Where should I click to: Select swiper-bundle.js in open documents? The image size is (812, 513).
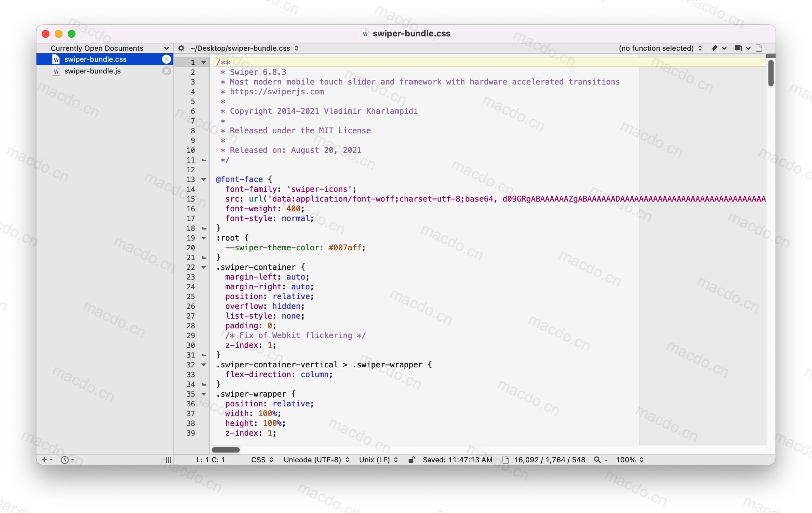pyautogui.click(x=105, y=71)
